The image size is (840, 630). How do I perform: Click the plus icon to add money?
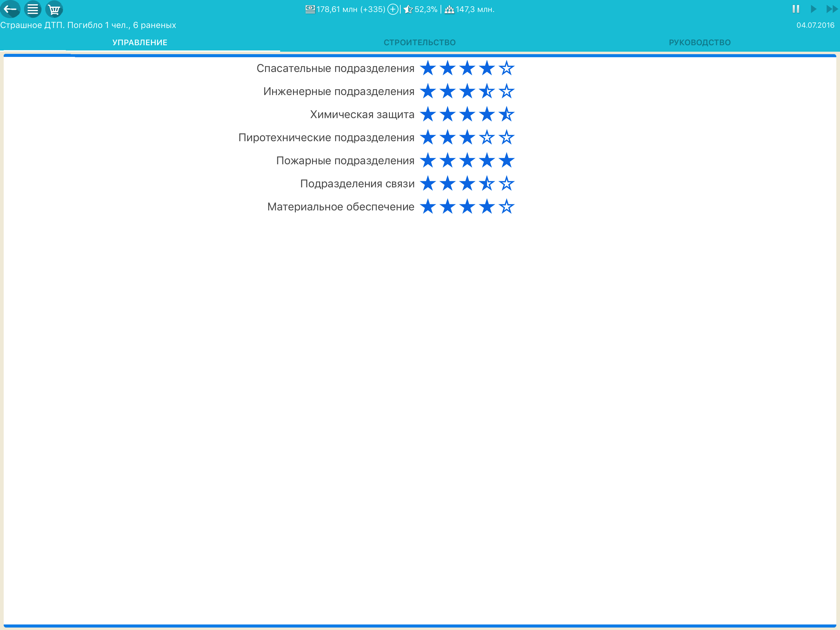pyautogui.click(x=393, y=9)
